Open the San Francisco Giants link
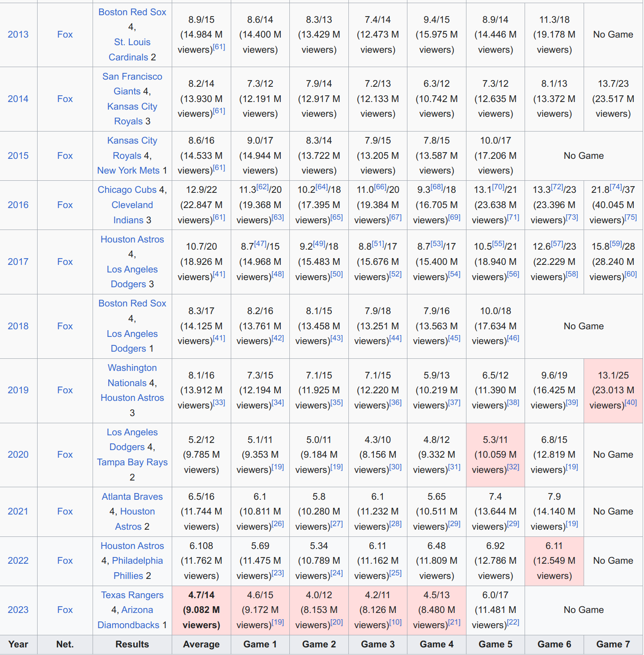Viewport: 644px width, 655px height. [x=132, y=84]
